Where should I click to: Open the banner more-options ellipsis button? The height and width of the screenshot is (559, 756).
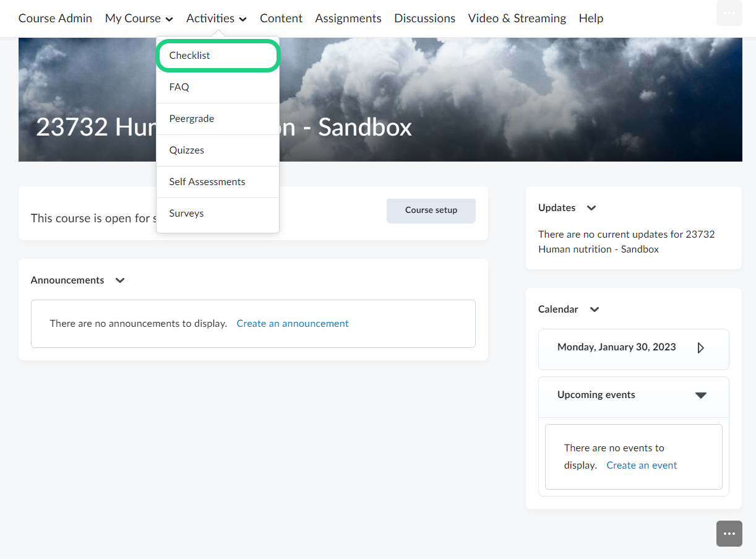(x=729, y=14)
